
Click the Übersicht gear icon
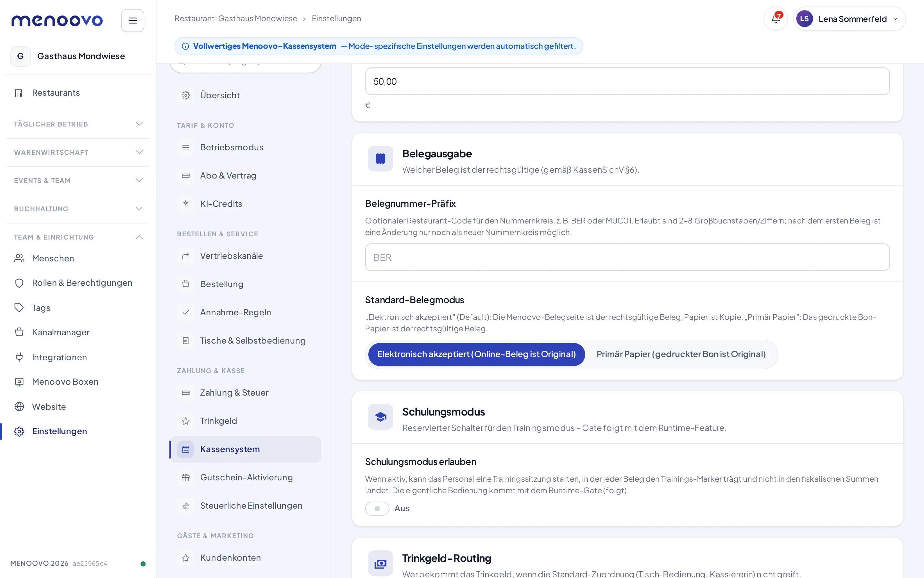(185, 95)
